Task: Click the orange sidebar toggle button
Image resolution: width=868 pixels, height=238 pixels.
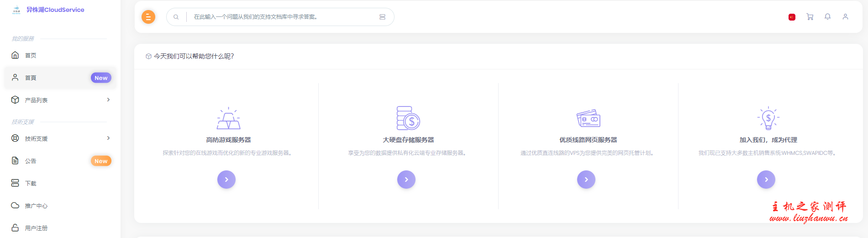Action: pos(148,17)
